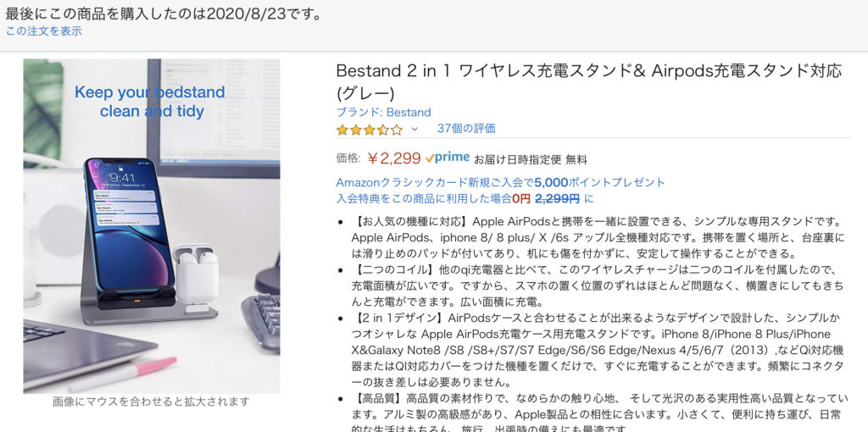Click the Bestand brand link

pyautogui.click(x=384, y=113)
